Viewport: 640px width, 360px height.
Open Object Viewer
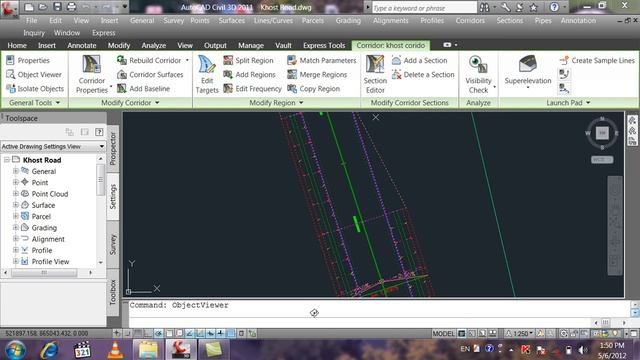pos(34,75)
